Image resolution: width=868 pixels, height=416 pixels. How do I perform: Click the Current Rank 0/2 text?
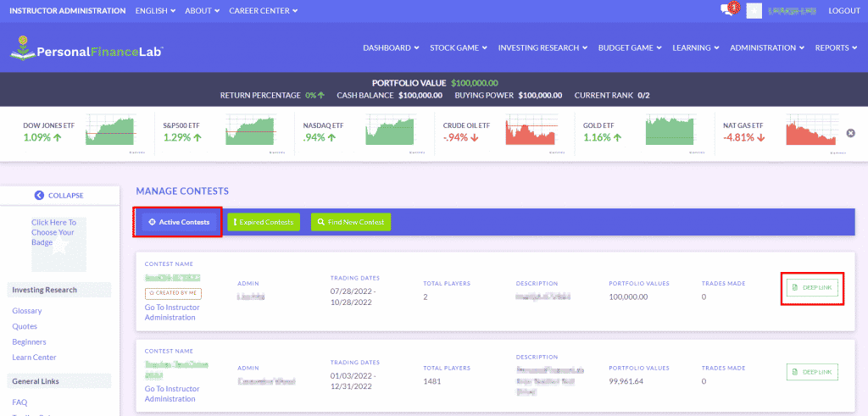tap(612, 95)
